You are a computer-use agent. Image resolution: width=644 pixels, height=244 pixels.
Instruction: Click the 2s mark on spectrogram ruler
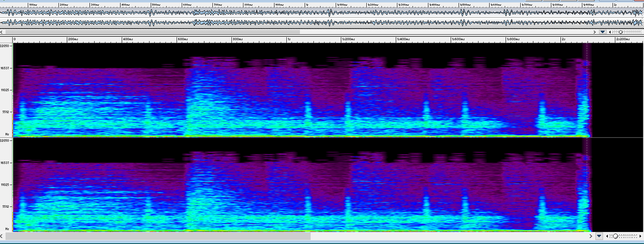563,39
